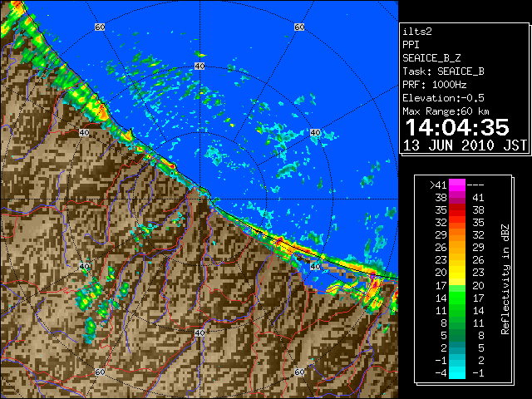The height and width of the screenshot is (399, 532).
Task: Click the 'Task: SEAICE_B' line
Action: (x=443, y=71)
